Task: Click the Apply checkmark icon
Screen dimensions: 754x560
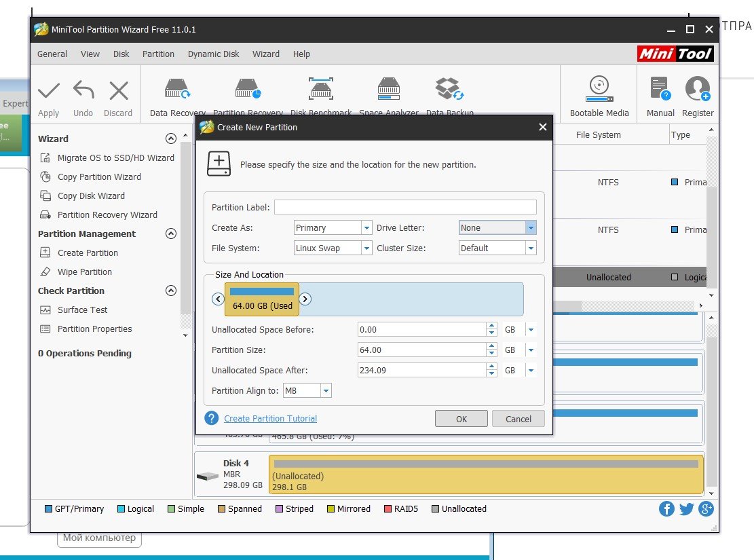Action: [x=49, y=91]
